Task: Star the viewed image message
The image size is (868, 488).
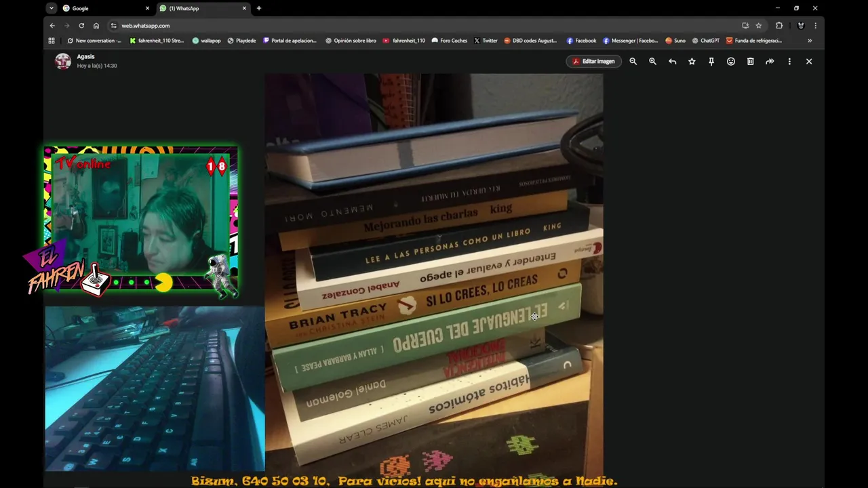Action: [692, 61]
